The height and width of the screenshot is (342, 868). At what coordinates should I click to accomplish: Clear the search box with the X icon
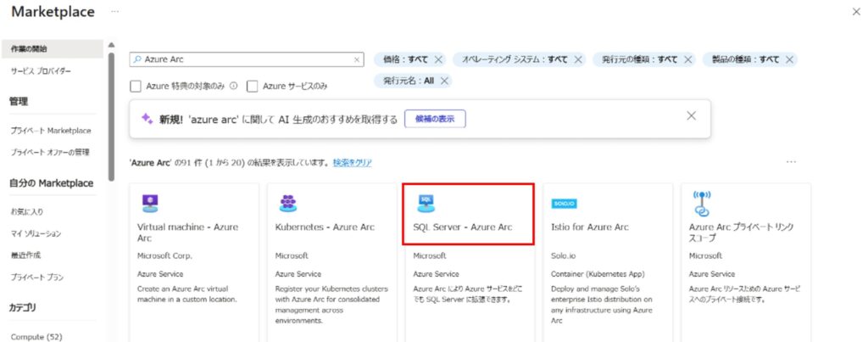pos(357,59)
